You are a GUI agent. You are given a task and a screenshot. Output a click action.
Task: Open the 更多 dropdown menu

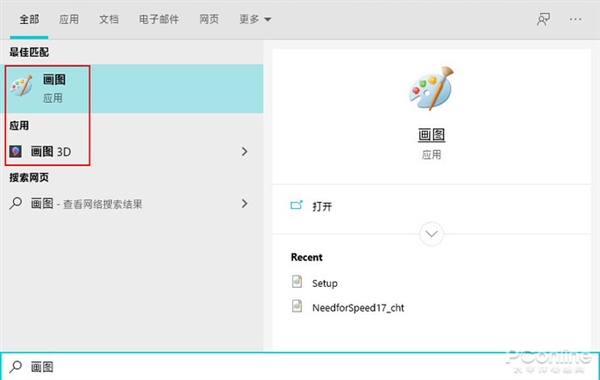coord(255,19)
